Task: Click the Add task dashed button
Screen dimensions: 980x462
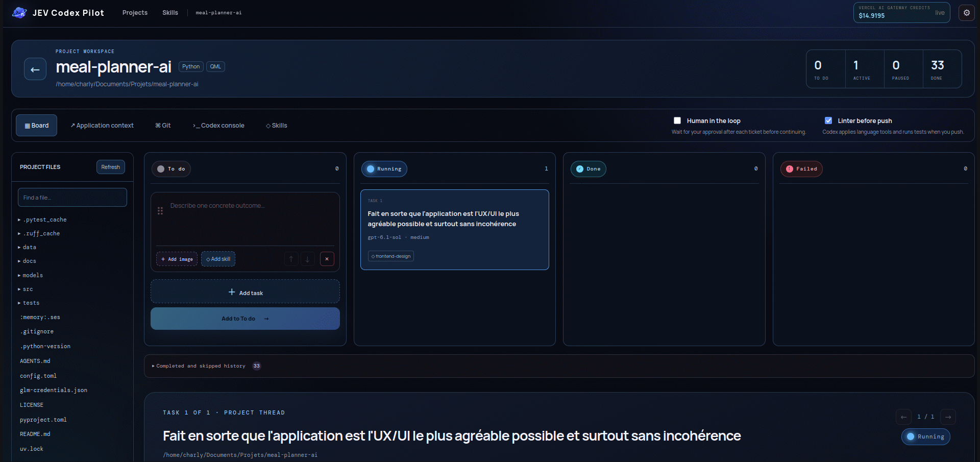Action: pos(245,291)
